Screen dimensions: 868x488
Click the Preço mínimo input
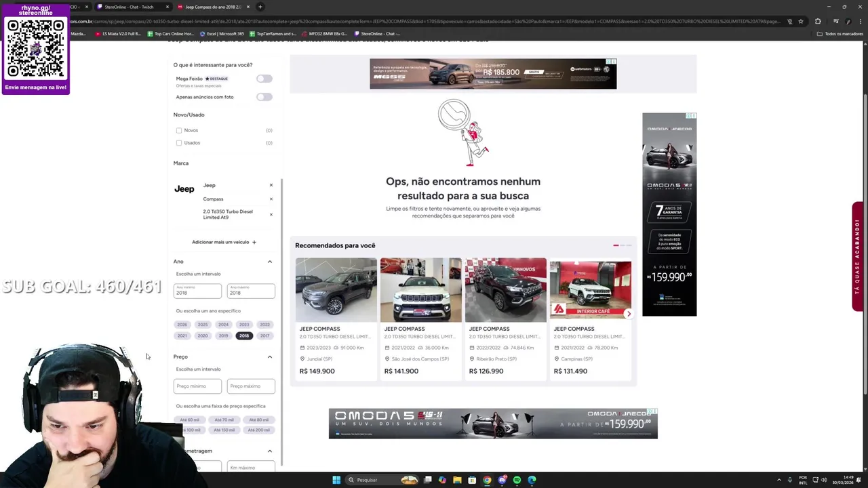197,386
